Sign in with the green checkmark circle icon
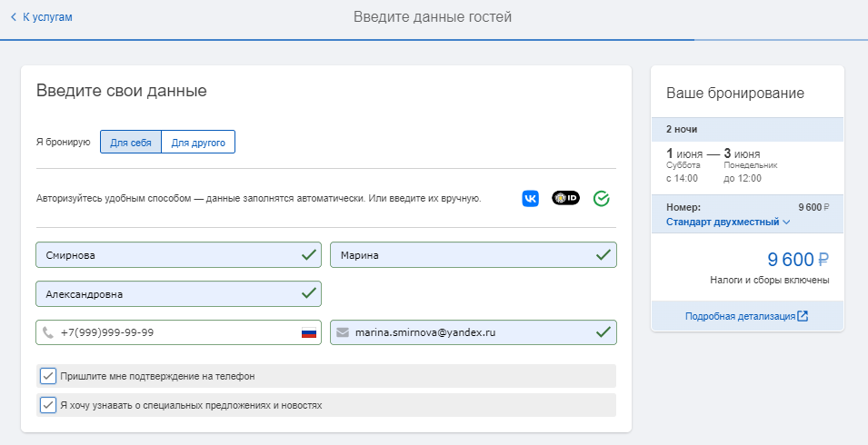 pos(601,198)
